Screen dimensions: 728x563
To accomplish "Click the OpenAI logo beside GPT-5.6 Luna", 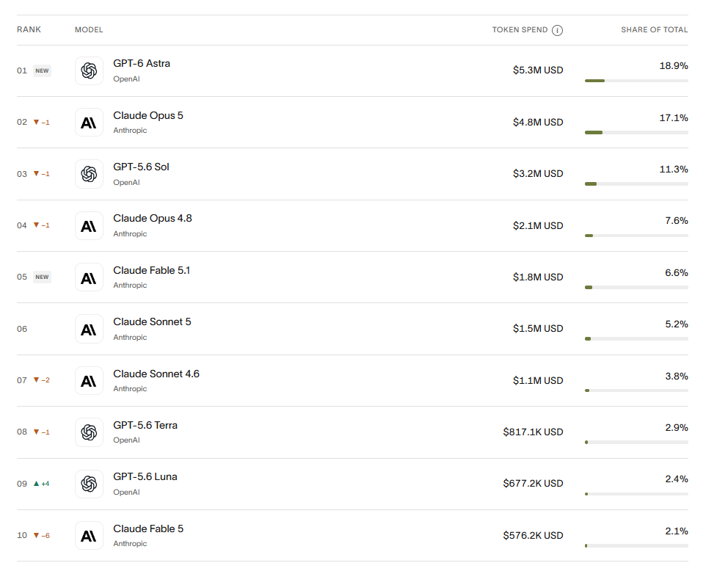I will (x=89, y=484).
